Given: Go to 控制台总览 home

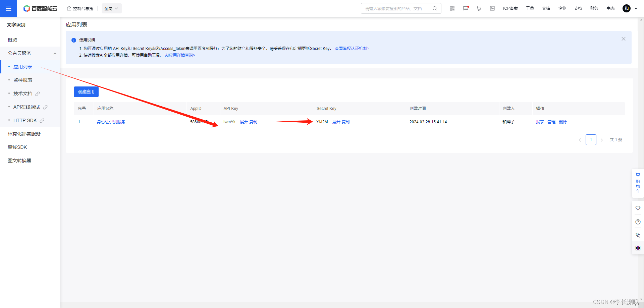Looking at the screenshot, I should coord(80,8).
